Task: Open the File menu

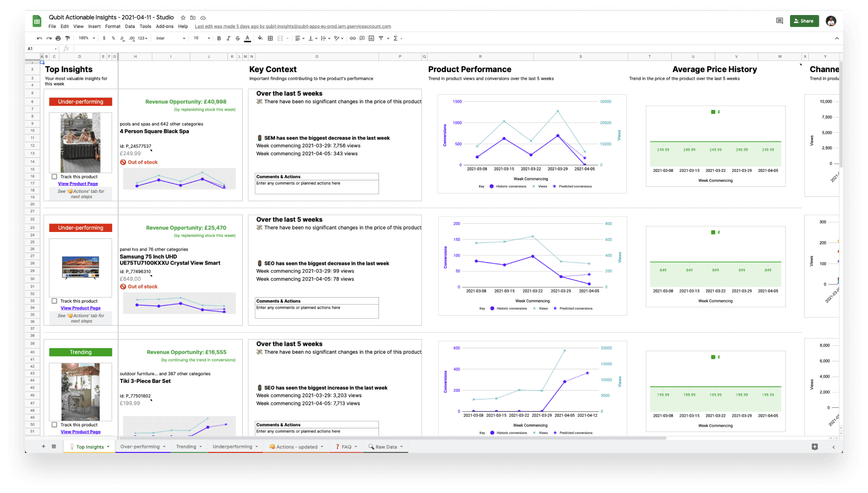Action: 52,27
